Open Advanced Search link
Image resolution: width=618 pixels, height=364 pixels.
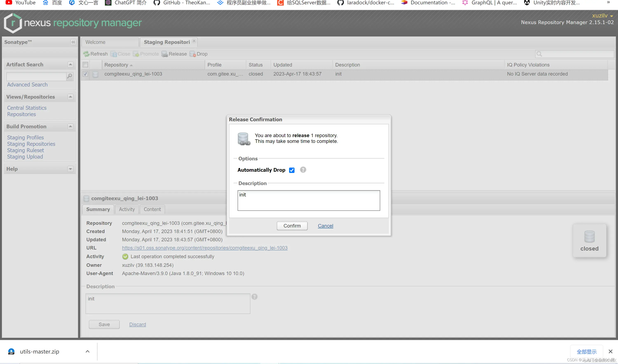point(27,85)
